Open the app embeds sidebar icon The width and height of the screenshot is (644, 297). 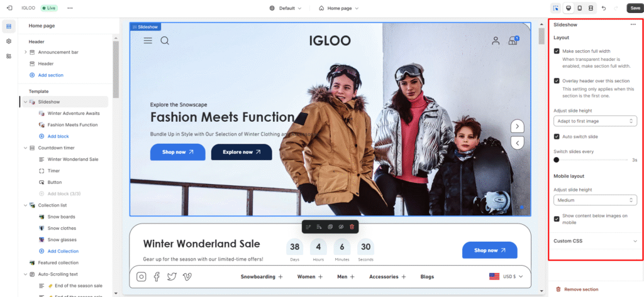(x=9, y=56)
